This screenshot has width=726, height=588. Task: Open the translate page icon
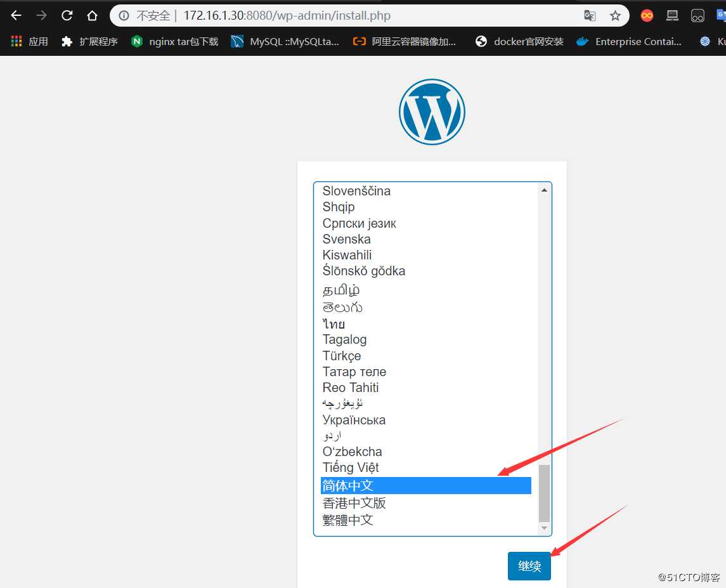[x=590, y=16]
